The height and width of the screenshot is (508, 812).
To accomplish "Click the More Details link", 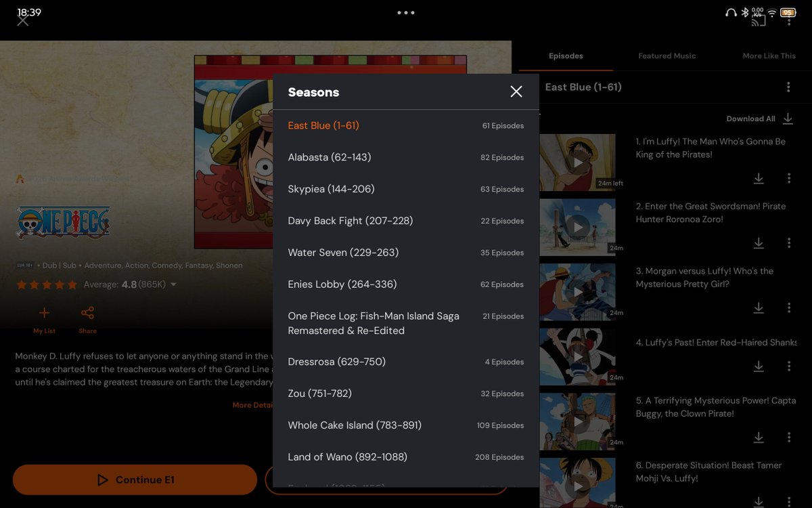I will pos(252,405).
